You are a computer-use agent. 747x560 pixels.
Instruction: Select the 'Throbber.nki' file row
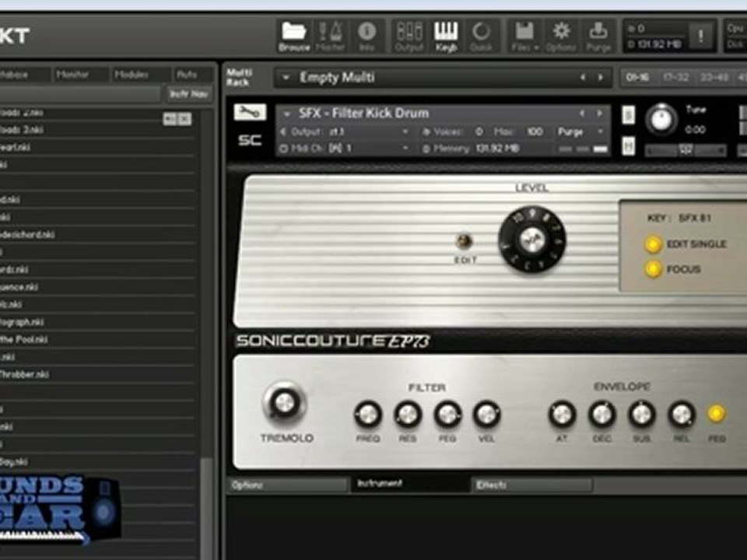97,374
